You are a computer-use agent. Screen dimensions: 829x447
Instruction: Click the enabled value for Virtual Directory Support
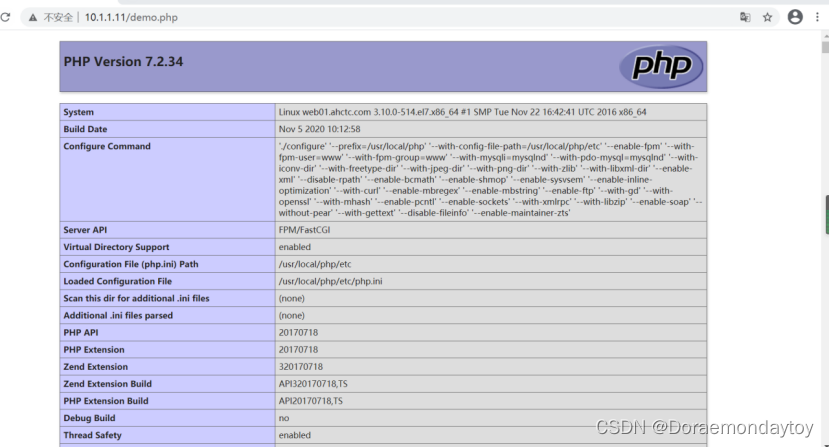point(294,247)
